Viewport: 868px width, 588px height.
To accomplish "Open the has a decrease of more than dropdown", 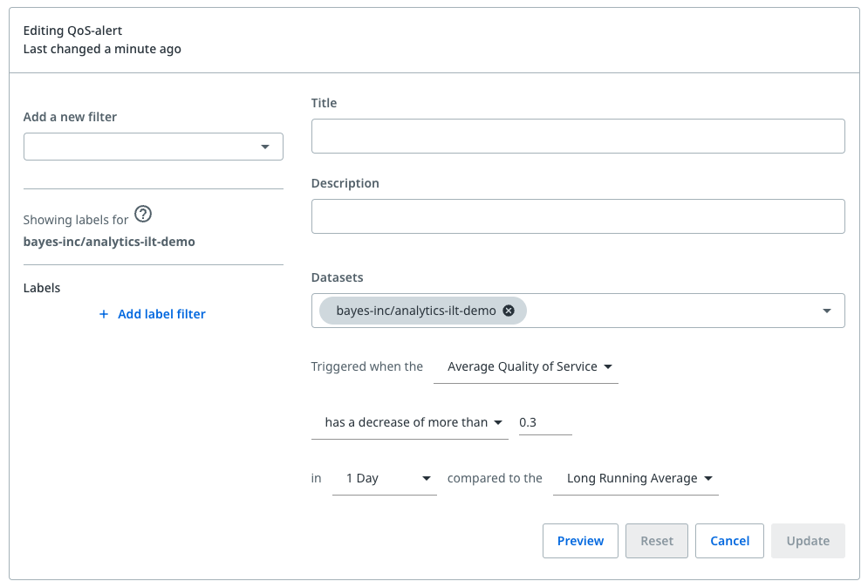I will point(409,422).
